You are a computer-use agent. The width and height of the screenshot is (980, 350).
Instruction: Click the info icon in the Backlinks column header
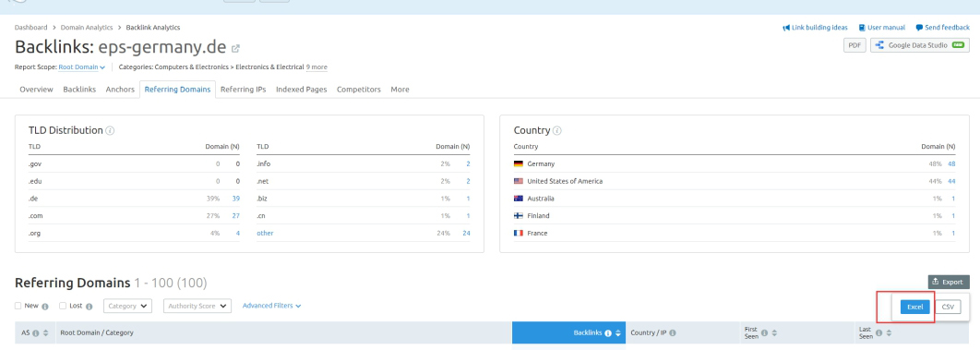click(x=607, y=333)
